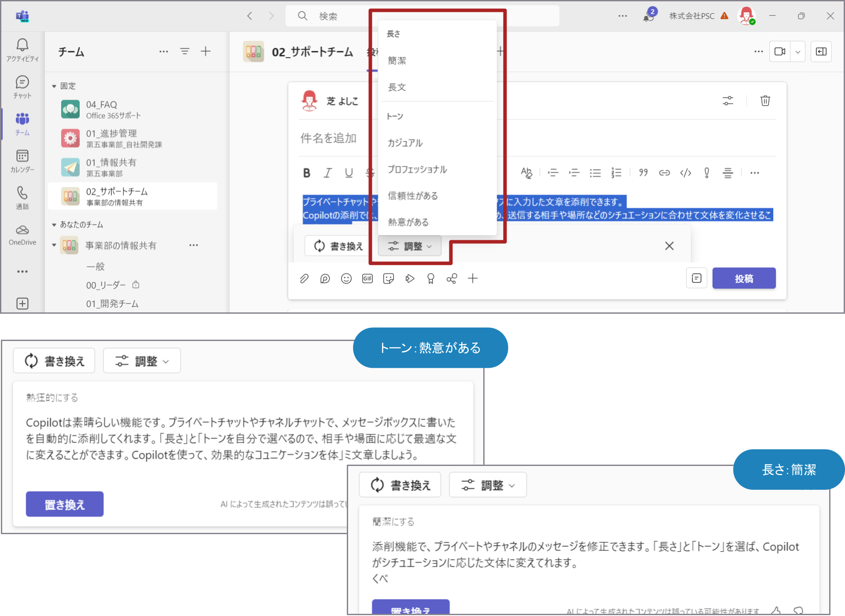Click the quote formatting icon
This screenshot has width=845, height=616.
tap(643, 173)
